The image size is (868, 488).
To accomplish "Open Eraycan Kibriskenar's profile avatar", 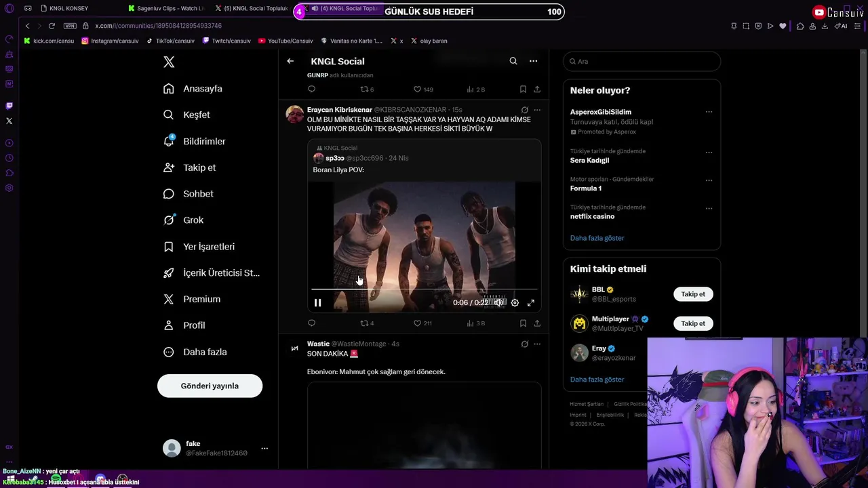I will pos(294,114).
